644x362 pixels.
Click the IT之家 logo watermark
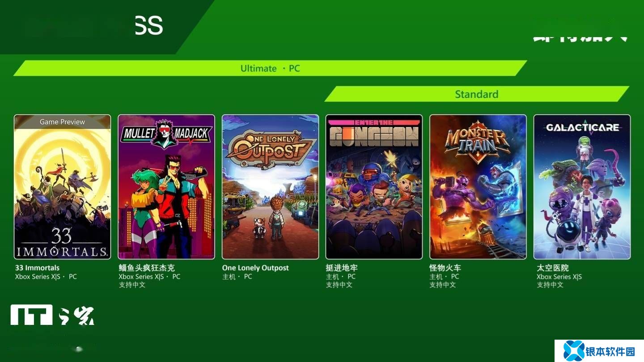click(x=53, y=315)
